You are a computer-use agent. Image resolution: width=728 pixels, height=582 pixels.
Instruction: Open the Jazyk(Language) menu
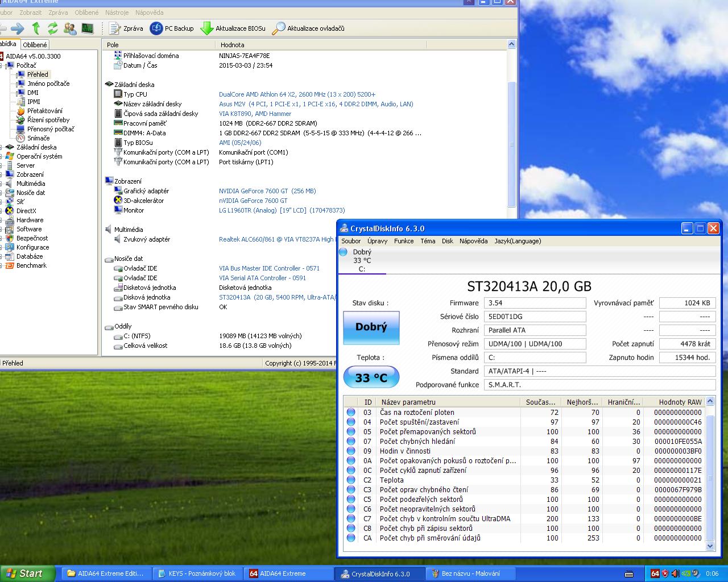pyautogui.click(x=517, y=241)
